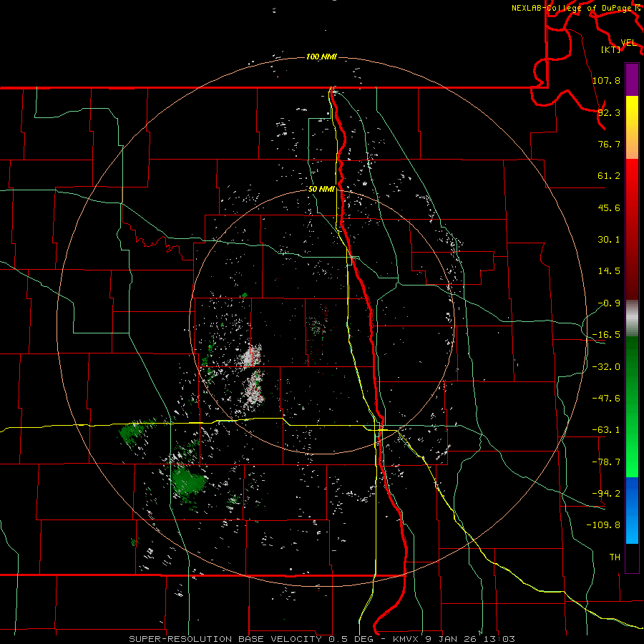The height and width of the screenshot is (644, 644).
Task: Click the [KT] units label
Action: tap(611, 49)
